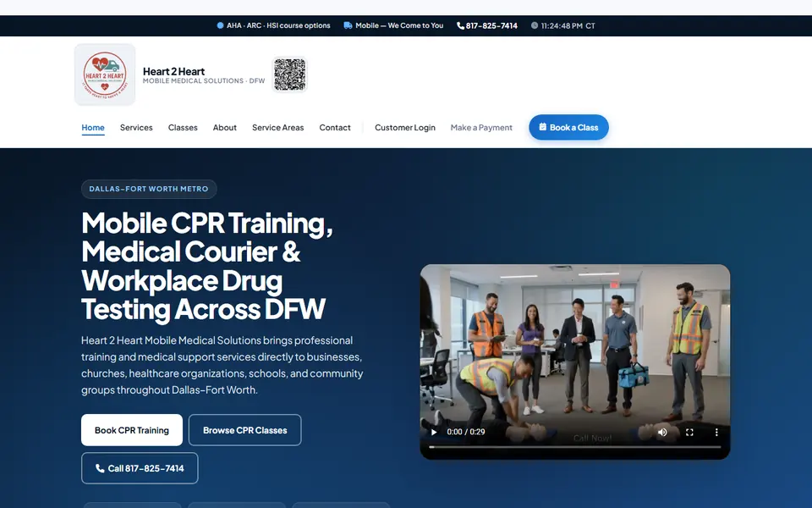Play the CPR training video

[x=434, y=432]
